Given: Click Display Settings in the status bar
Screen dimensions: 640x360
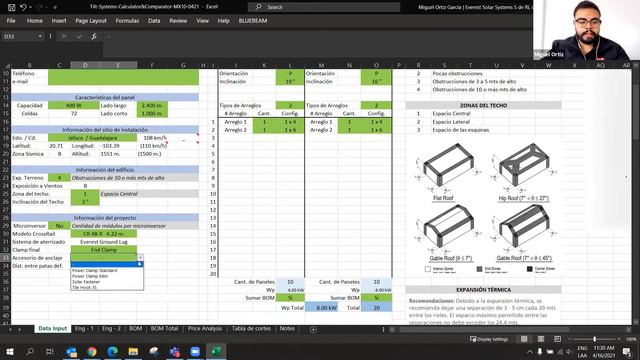Looking at the screenshot, I should point(489,339).
